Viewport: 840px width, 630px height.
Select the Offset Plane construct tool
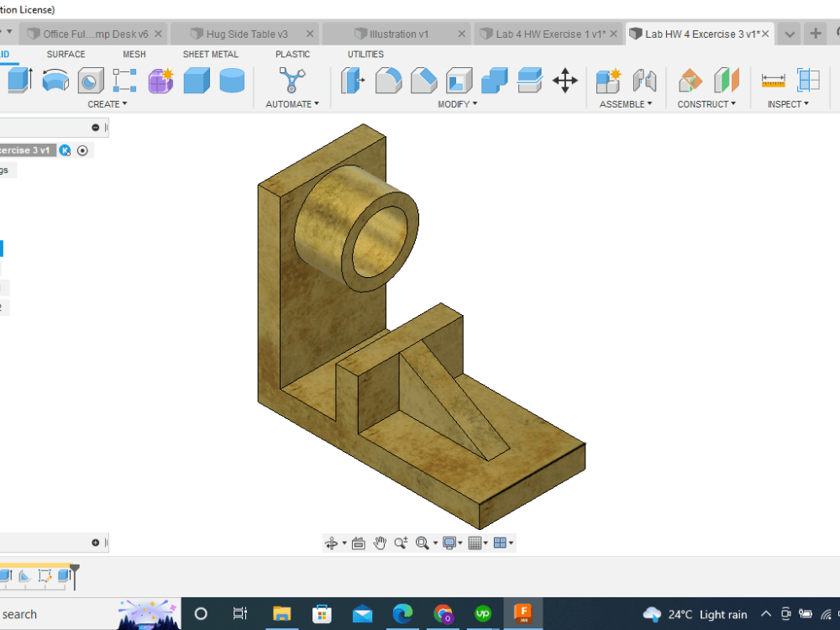point(690,81)
